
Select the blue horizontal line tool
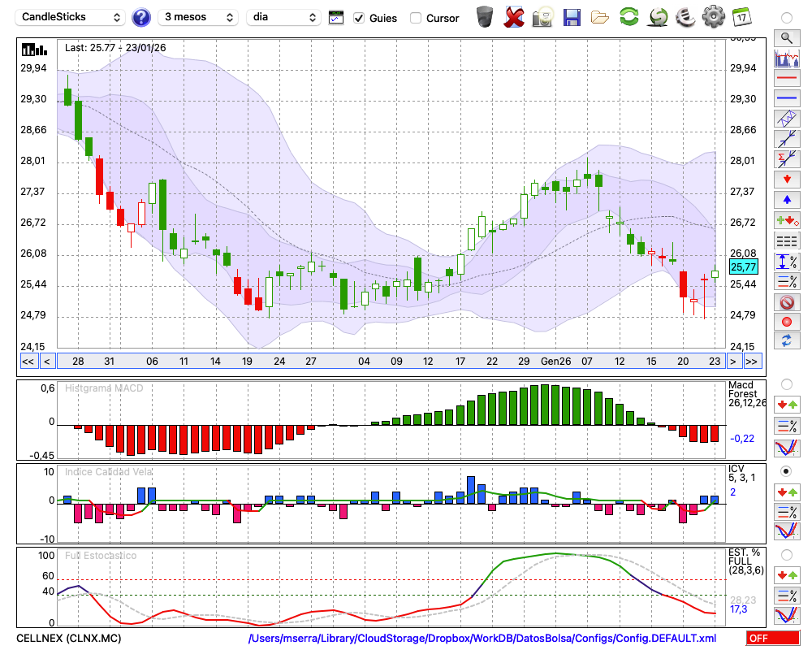(x=786, y=98)
